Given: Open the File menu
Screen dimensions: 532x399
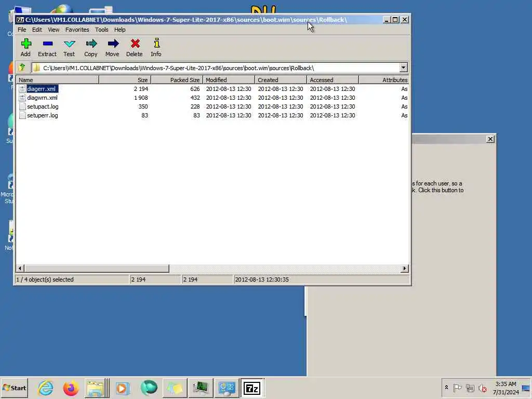Looking at the screenshot, I should pyautogui.click(x=22, y=30).
